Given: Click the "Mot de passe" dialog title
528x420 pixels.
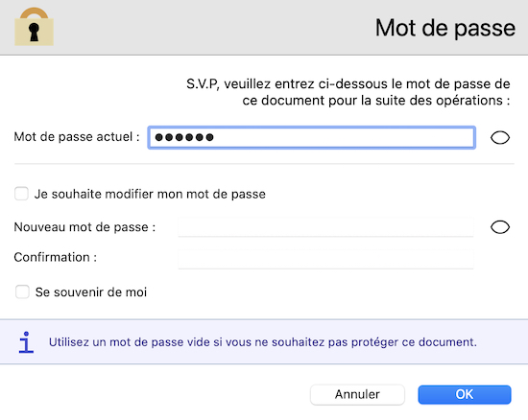Looking at the screenshot, I should pos(445,28).
